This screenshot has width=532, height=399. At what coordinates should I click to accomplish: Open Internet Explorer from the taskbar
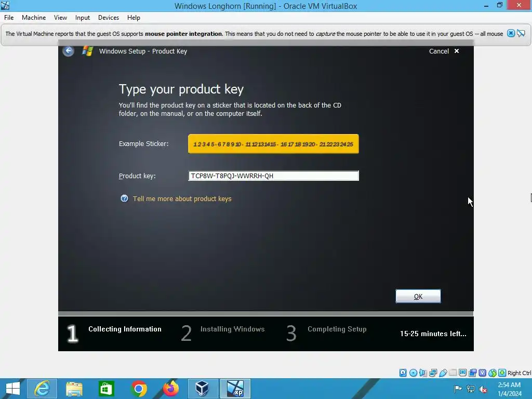pyautogui.click(x=42, y=389)
